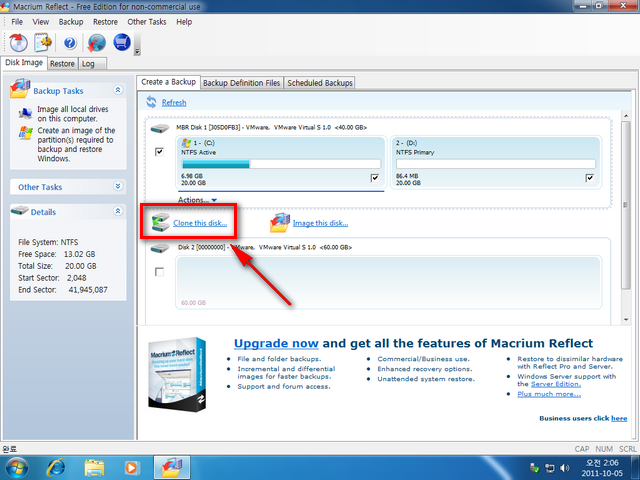Open the File menu
The height and width of the screenshot is (480, 640).
click(x=17, y=22)
